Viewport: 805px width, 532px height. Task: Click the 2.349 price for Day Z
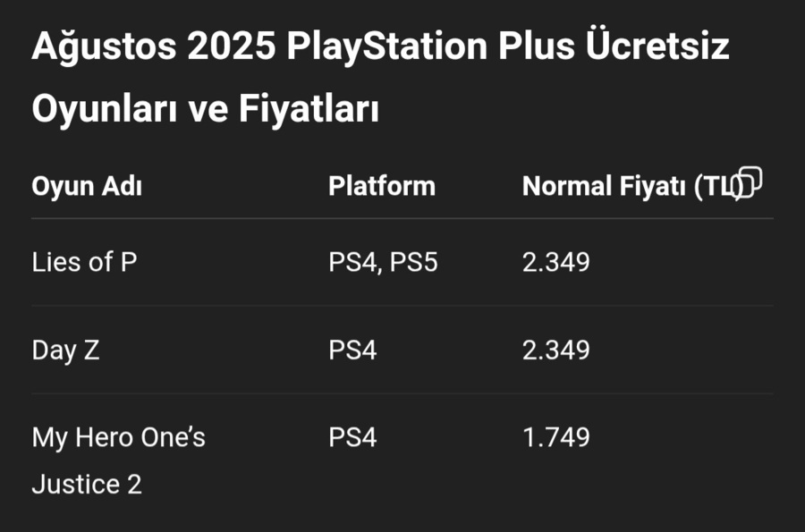556,350
